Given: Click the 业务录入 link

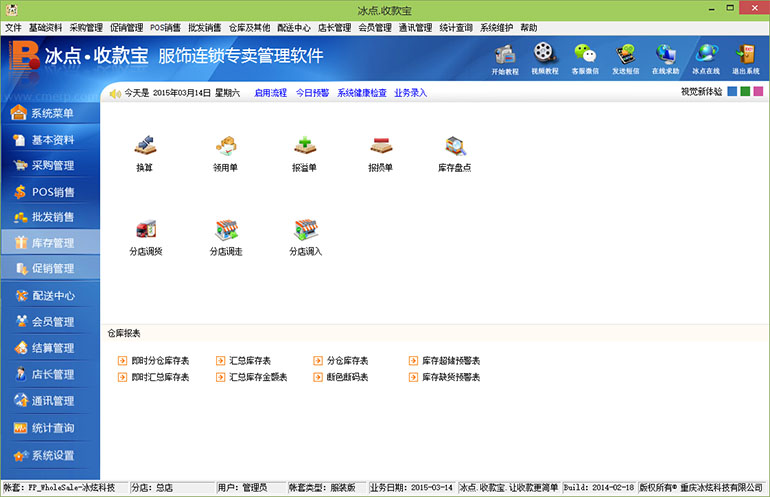Looking at the screenshot, I should tap(411, 93).
